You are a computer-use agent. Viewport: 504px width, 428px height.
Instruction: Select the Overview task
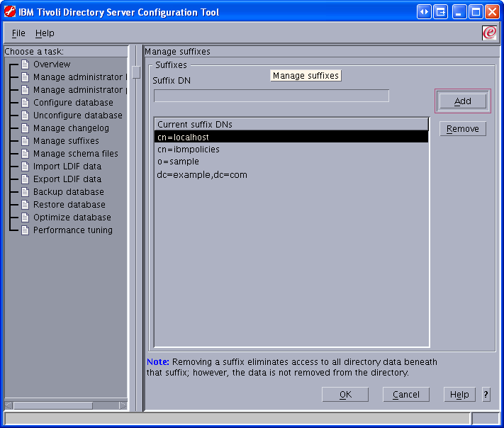[52, 64]
